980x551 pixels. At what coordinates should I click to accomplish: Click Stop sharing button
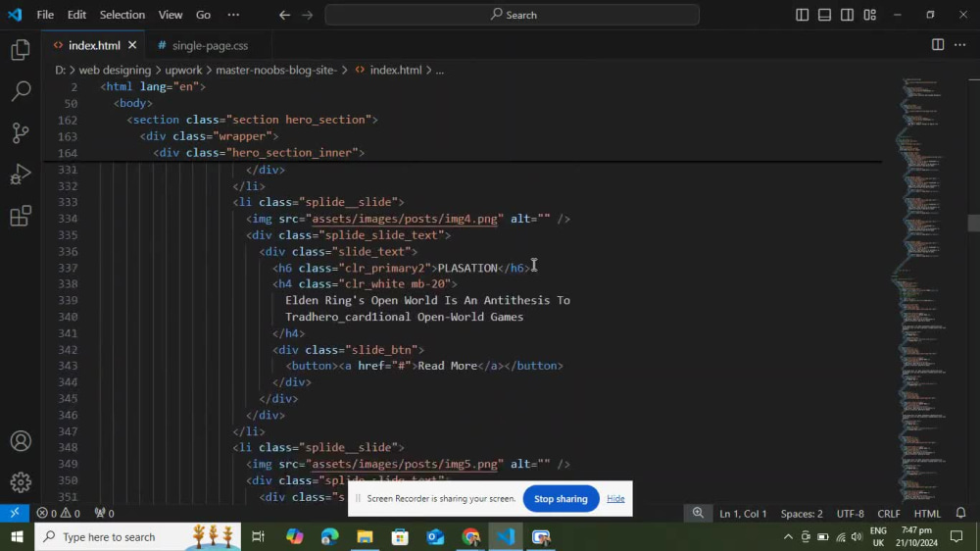(x=561, y=498)
